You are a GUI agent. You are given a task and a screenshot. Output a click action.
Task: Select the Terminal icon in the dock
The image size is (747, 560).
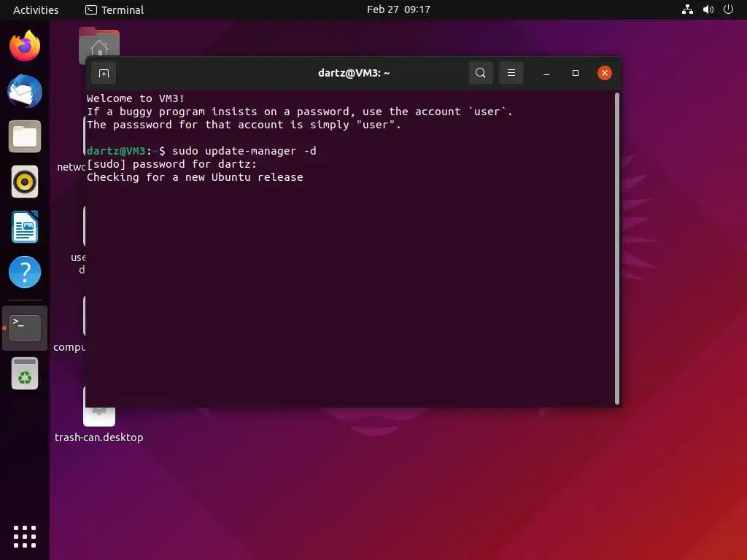pyautogui.click(x=25, y=328)
